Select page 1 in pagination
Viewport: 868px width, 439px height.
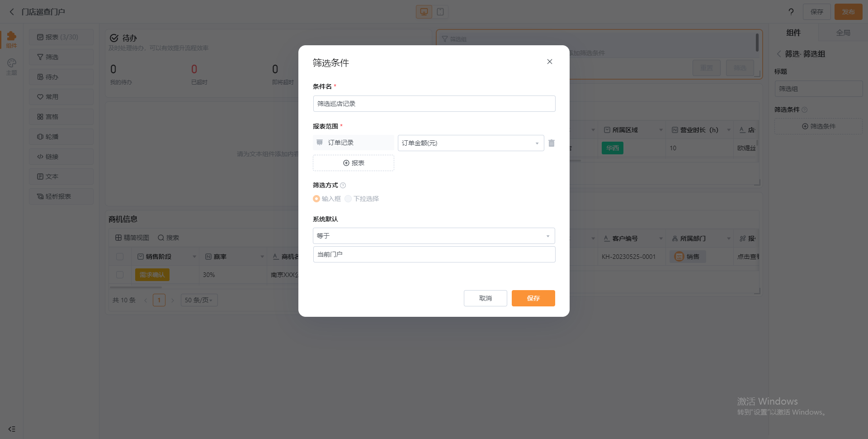click(x=159, y=300)
